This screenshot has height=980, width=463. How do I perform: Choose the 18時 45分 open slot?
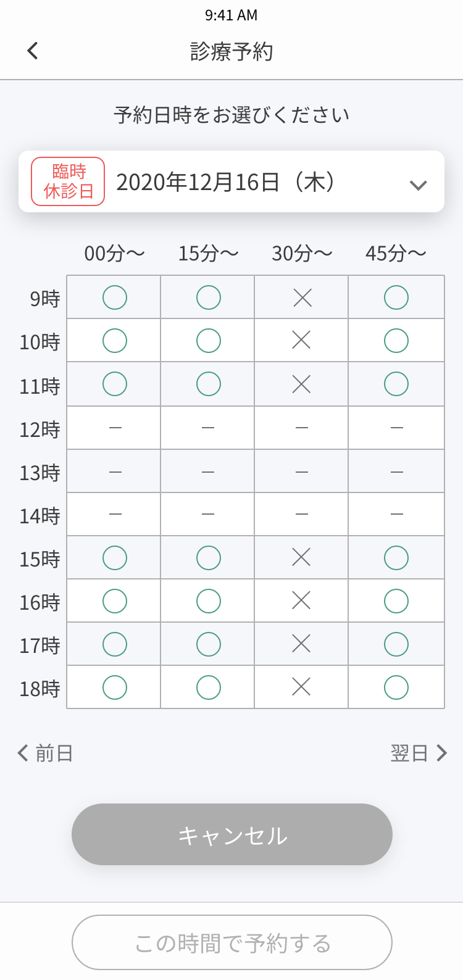[396, 687]
